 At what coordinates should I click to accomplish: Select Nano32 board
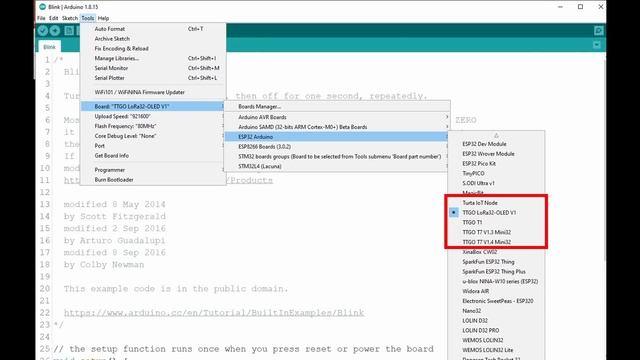pyautogui.click(x=496, y=311)
